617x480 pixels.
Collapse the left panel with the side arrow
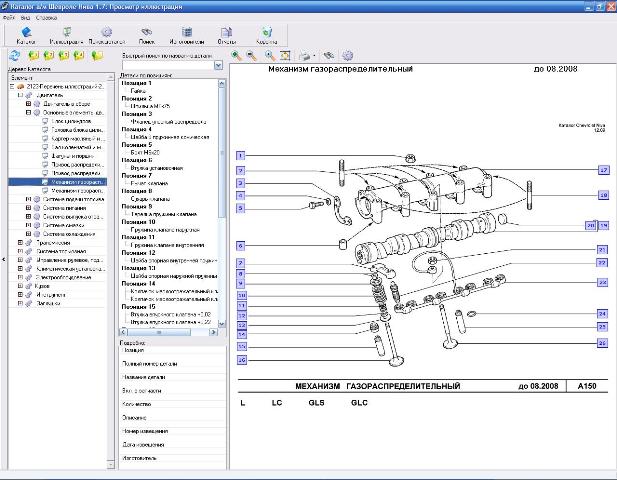click(x=3, y=259)
